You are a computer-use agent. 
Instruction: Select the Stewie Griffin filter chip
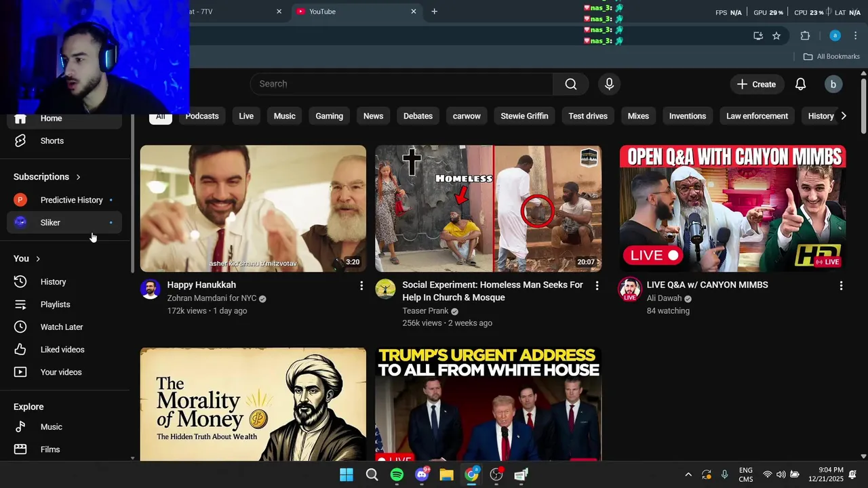524,116
